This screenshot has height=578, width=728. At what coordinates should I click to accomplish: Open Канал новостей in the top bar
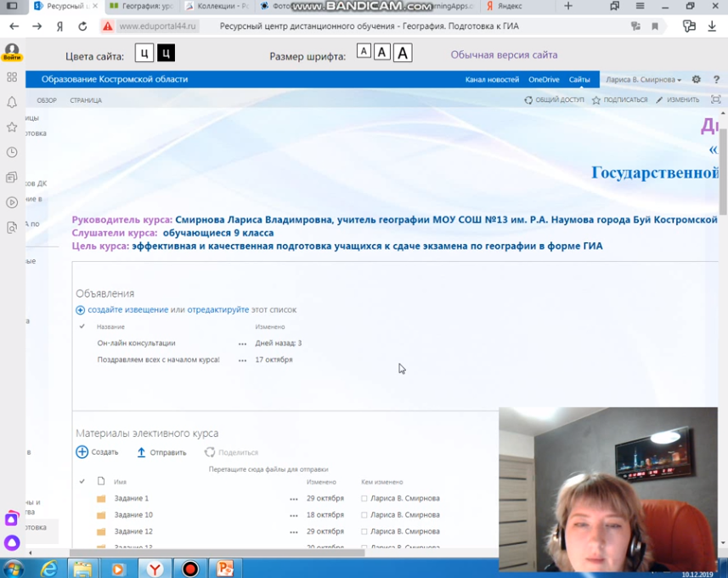point(492,79)
